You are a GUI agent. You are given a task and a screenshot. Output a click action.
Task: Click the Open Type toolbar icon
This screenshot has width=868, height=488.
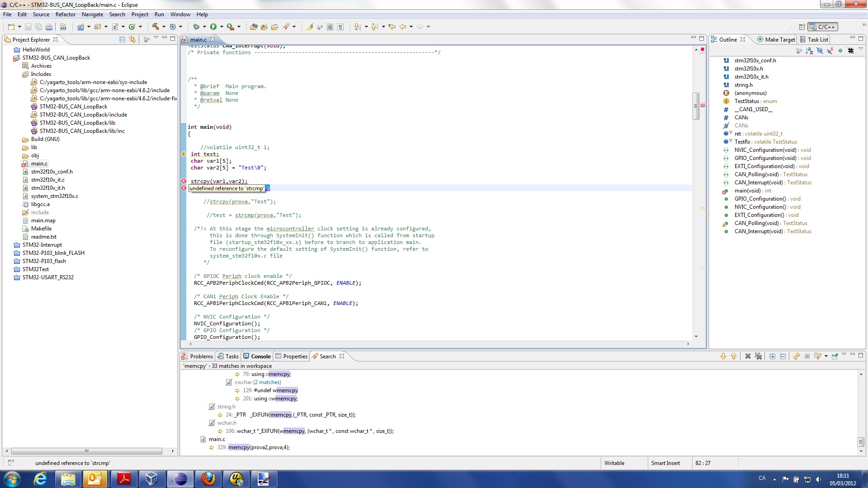pyautogui.click(x=254, y=27)
